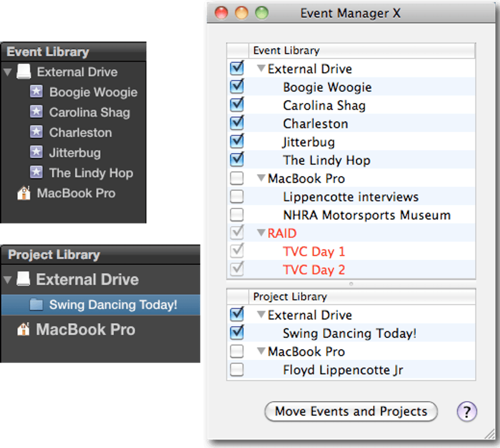The height and width of the screenshot is (448, 500).
Task: Select Carolina Shag in dark Event Library
Action: [90, 112]
